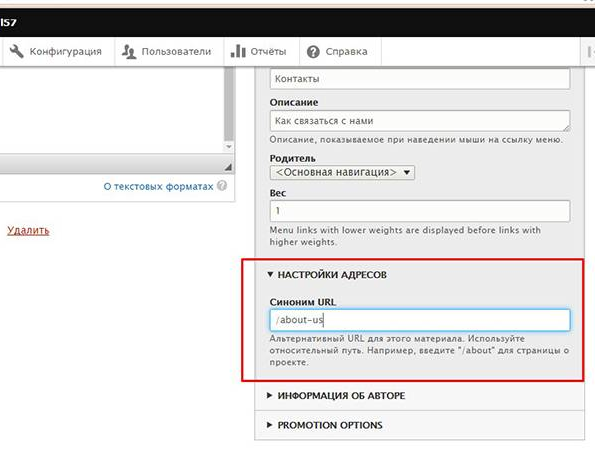Screen dimensions: 595x457
Task: Click the Удалить link
Action: click(28, 230)
